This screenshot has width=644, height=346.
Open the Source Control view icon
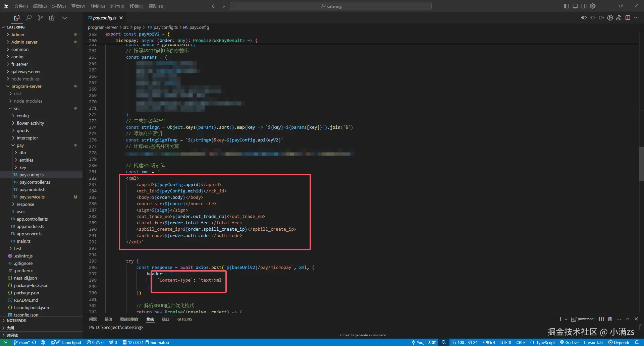[x=40, y=18]
